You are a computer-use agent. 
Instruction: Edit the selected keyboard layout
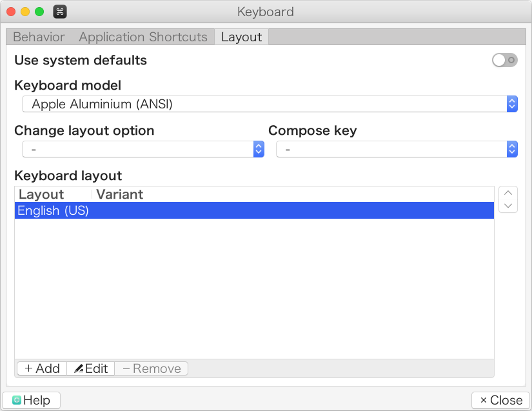(91, 368)
